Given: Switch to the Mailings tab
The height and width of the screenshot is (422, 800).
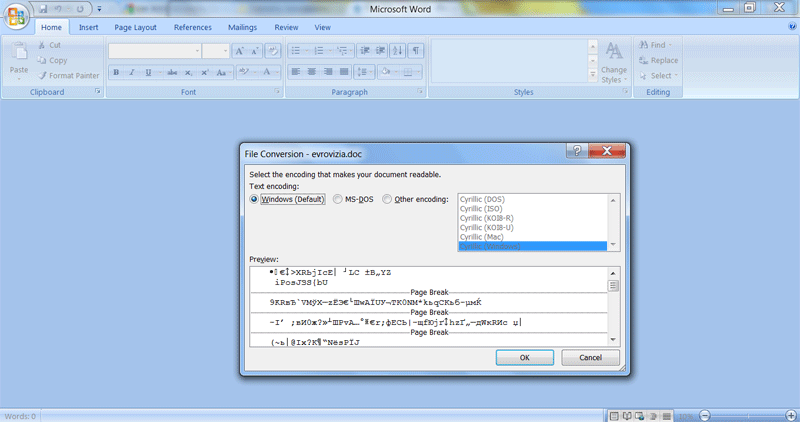Looking at the screenshot, I should [x=242, y=28].
